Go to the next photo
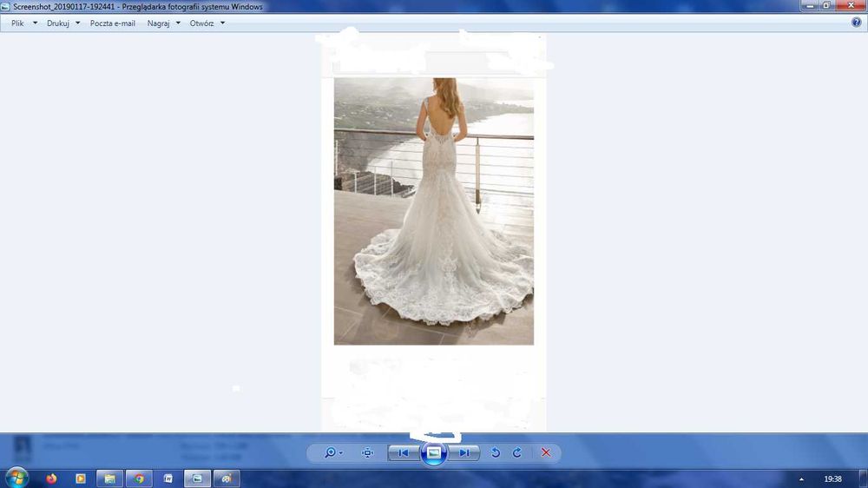Screen dimensions: 868x488 pyautogui.click(x=464, y=453)
